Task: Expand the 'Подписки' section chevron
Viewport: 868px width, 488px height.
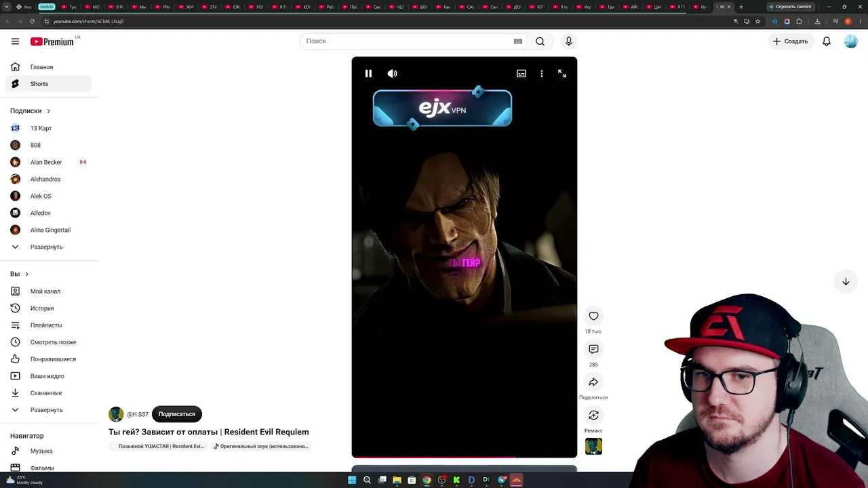Action: click(x=48, y=111)
